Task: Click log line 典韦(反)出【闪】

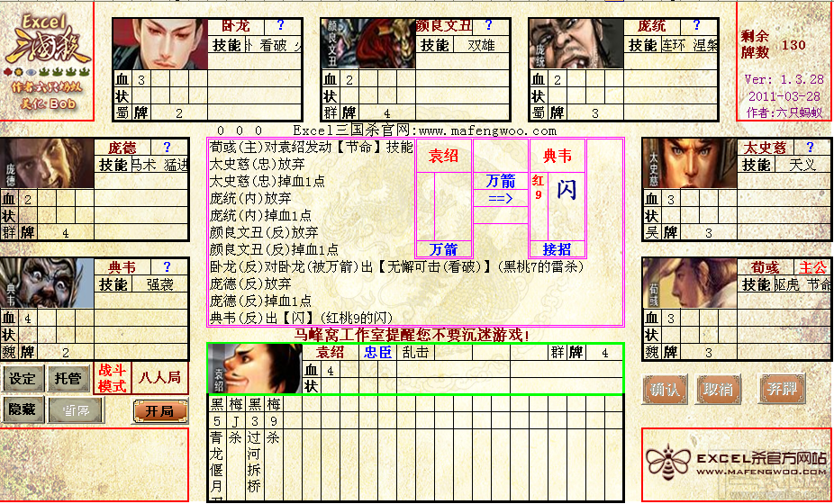Action: (x=301, y=318)
